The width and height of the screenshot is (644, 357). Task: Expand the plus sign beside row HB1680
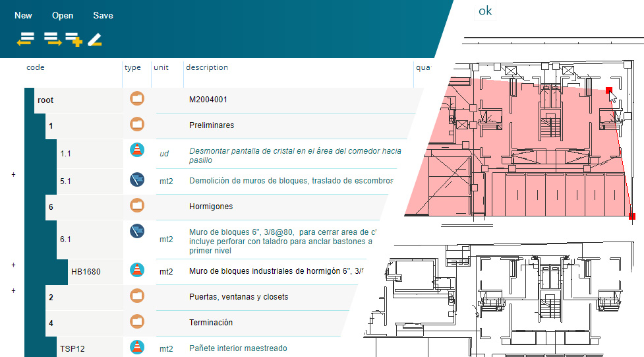pyautogui.click(x=13, y=265)
